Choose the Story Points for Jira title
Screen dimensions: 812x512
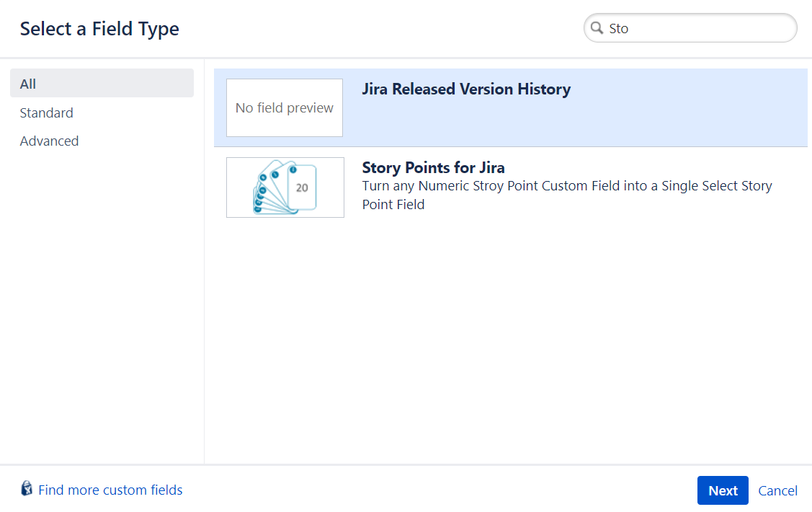click(433, 168)
